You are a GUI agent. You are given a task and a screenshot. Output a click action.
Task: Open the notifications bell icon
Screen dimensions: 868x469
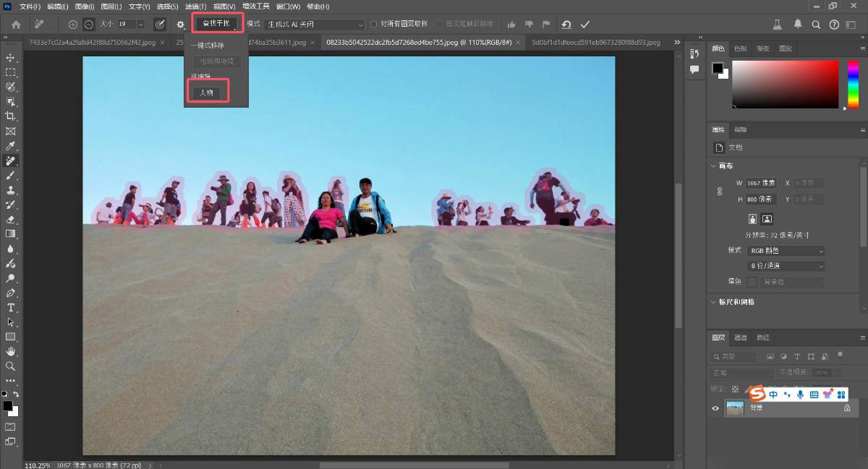coord(797,24)
